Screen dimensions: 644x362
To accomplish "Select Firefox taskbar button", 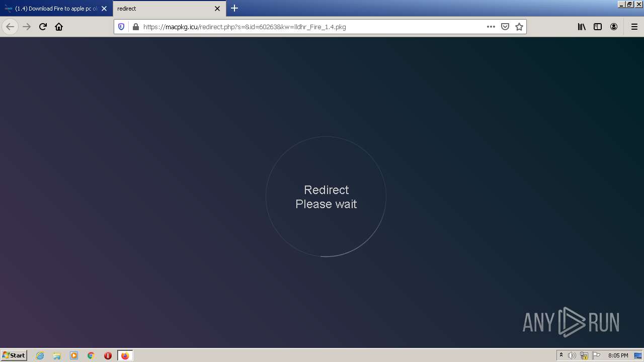I will (125, 355).
